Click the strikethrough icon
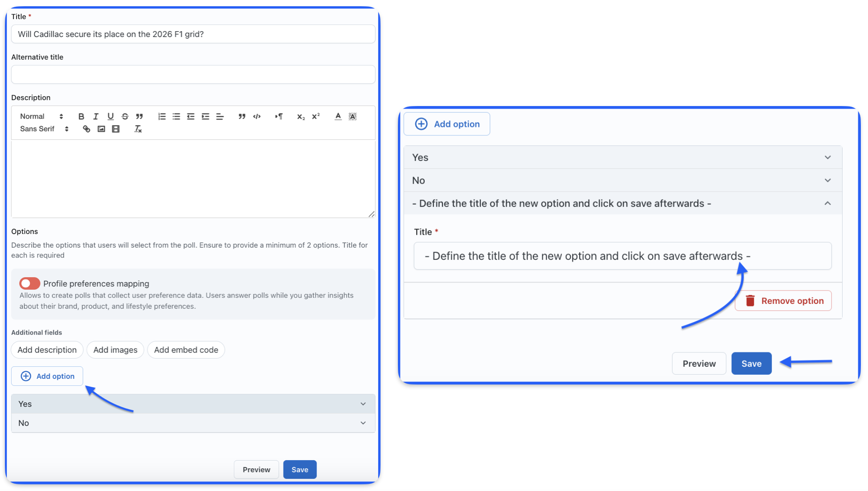 125,116
